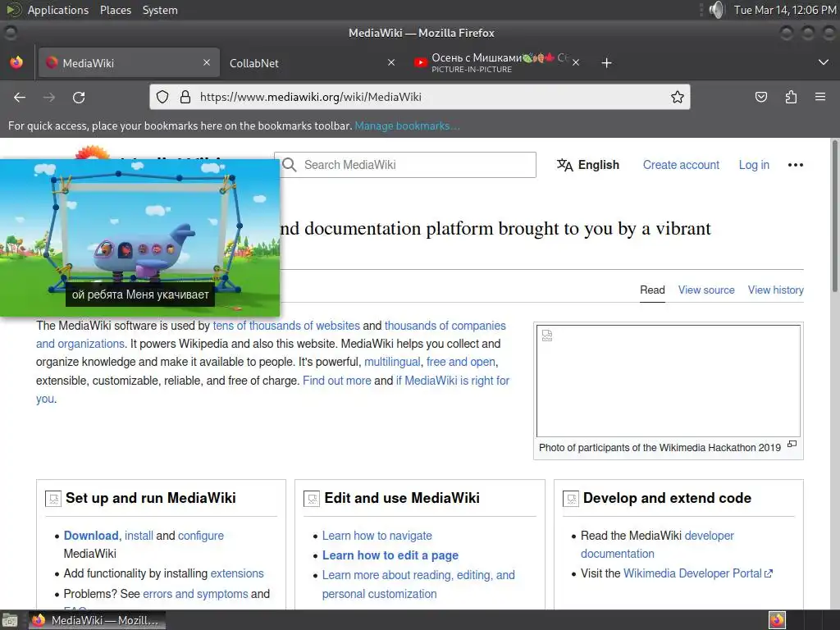The width and height of the screenshot is (840, 630).
Task: Switch to the CollabNet tab
Action: tap(311, 62)
